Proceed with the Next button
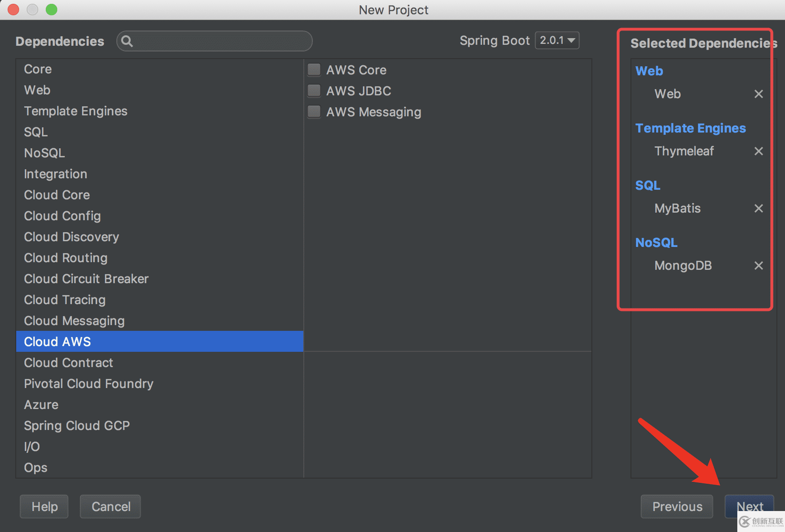This screenshot has height=532, width=785. point(750,506)
